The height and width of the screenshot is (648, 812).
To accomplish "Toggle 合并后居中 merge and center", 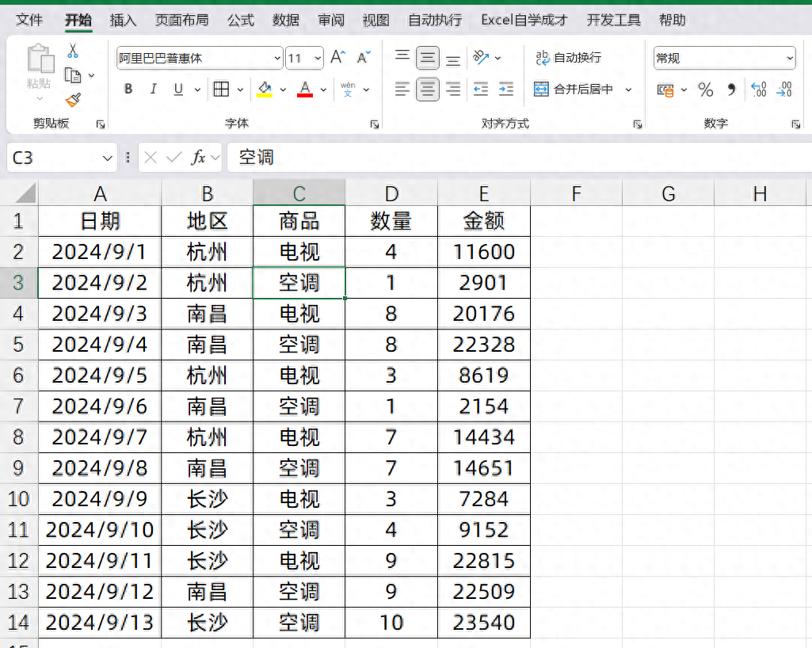I will click(574, 89).
